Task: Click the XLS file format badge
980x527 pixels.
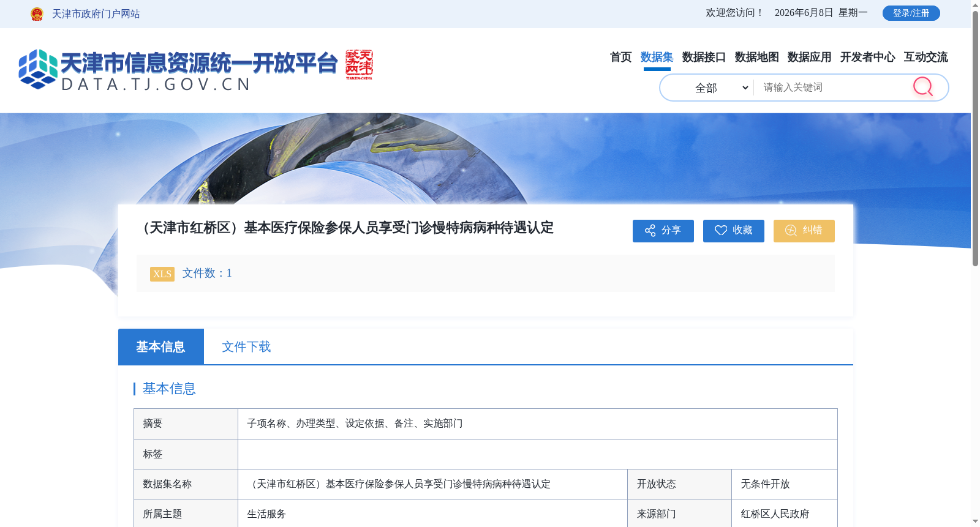Action: [x=162, y=274]
